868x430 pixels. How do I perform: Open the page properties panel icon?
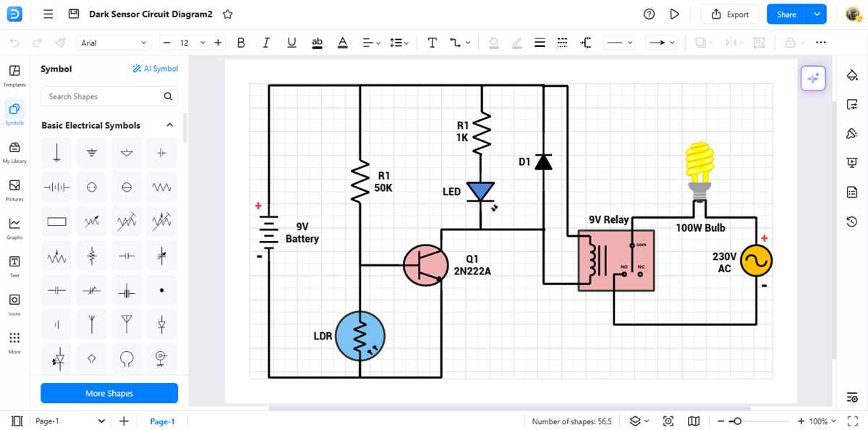click(851, 192)
